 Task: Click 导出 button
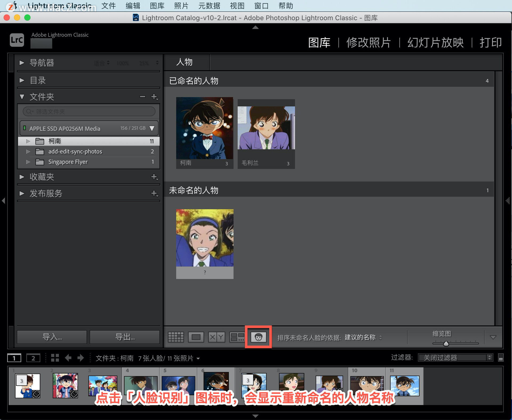point(125,337)
